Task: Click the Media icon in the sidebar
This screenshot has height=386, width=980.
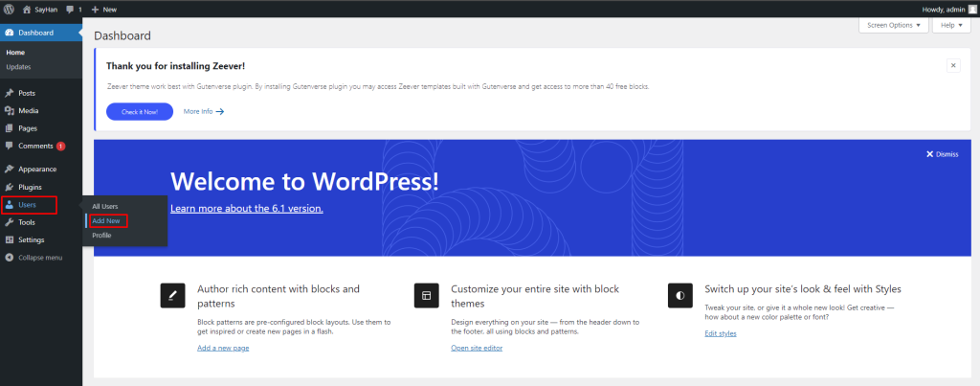Action: click(x=10, y=111)
